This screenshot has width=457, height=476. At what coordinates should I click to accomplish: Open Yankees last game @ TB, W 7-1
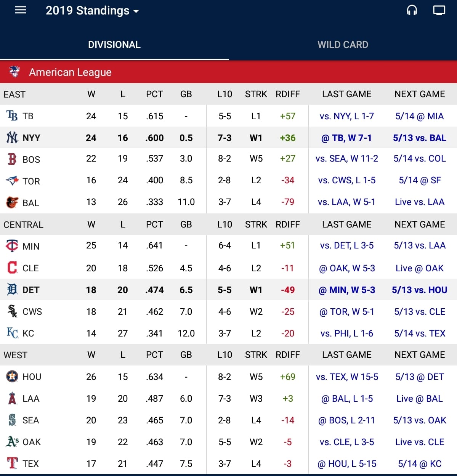(x=346, y=138)
